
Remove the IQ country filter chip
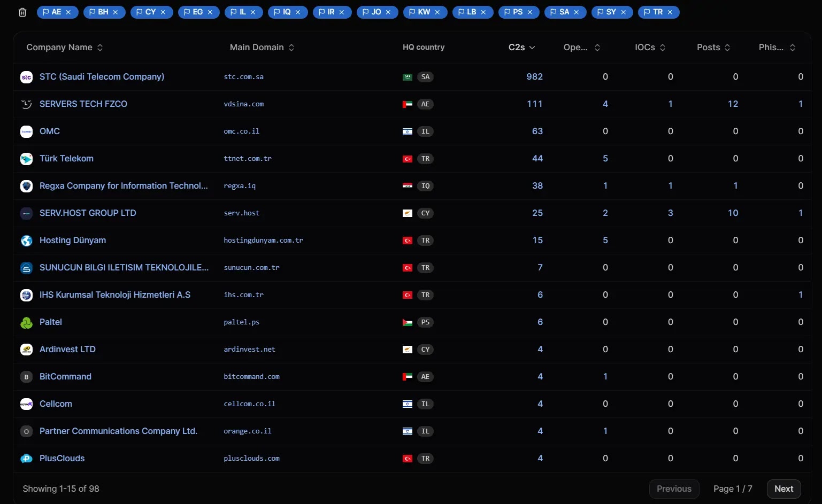click(x=298, y=12)
